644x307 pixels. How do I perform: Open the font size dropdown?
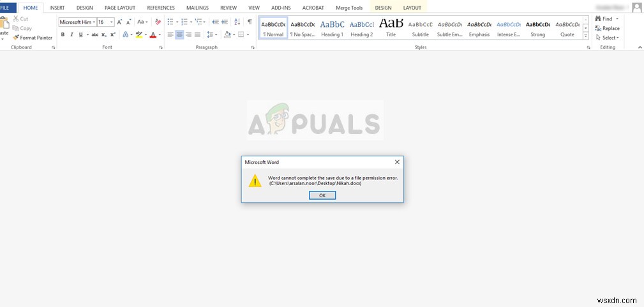[x=111, y=22]
